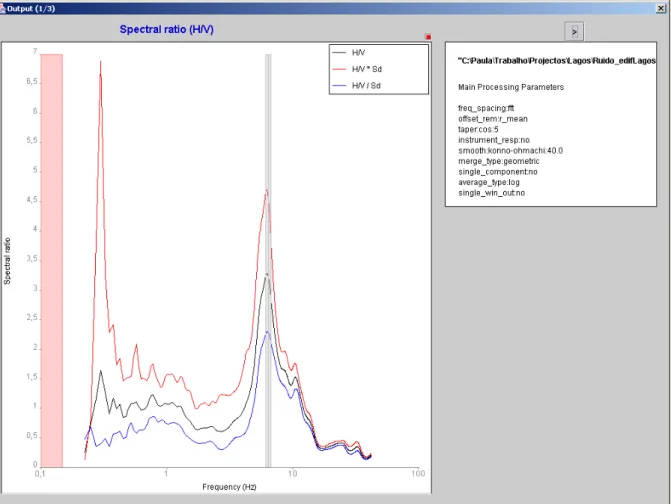Click the vertical Spectral ratio axis label
The width and height of the screenshot is (671, 504).
pyautogui.click(x=7, y=261)
